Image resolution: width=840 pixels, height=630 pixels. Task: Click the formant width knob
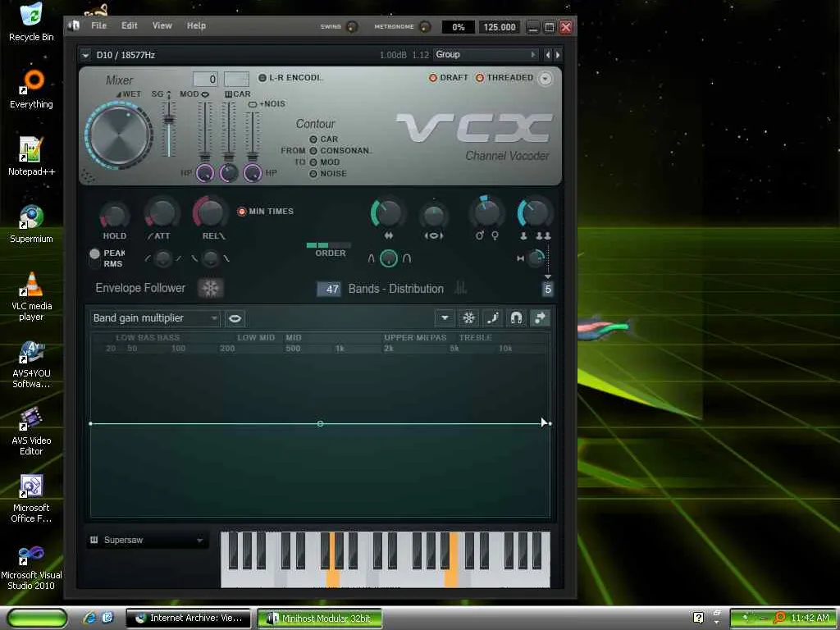click(x=433, y=216)
